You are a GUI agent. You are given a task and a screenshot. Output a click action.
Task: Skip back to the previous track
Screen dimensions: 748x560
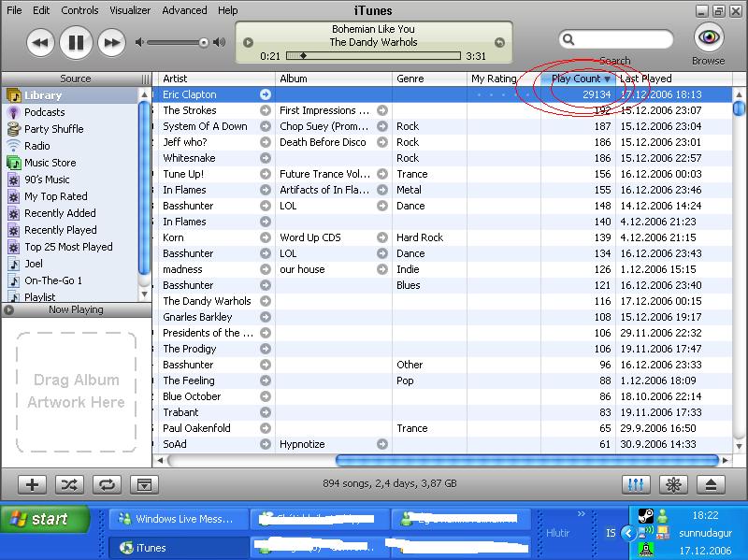[x=40, y=43]
